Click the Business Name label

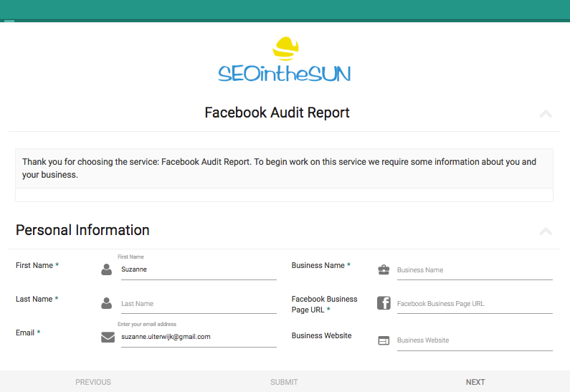[x=320, y=266]
